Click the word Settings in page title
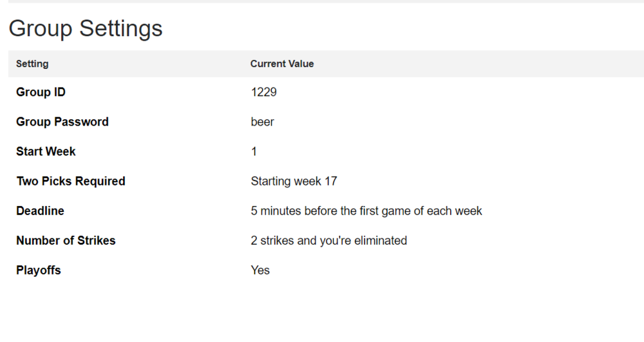644x342 pixels. click(121, 29)
